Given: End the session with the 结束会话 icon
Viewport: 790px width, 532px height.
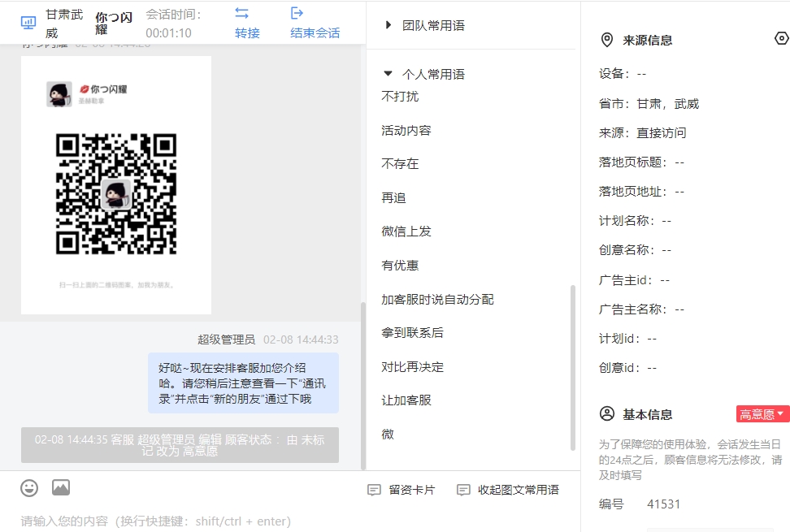Looking at the screenshot, I should (297, 13).
